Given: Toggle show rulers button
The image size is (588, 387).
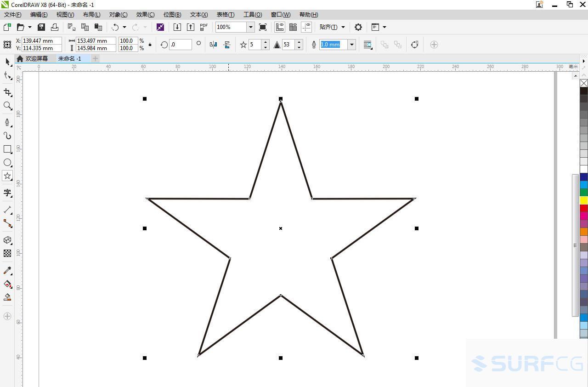Looking at the screenshot, I should (279, 27).
